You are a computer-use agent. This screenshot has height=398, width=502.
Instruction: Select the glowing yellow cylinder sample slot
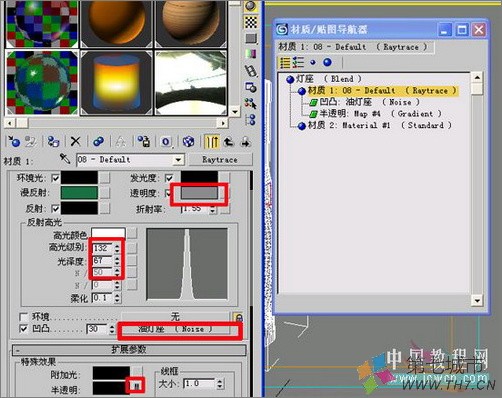117,82
